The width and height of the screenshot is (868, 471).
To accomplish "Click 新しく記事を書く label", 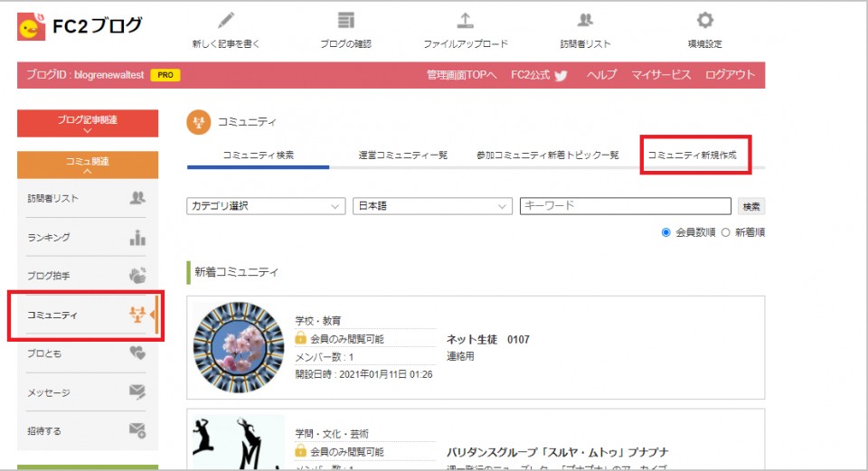I will [226, 43].
